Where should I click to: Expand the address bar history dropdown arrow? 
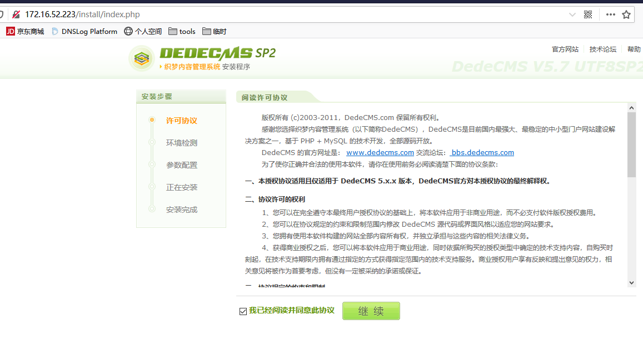572,15
